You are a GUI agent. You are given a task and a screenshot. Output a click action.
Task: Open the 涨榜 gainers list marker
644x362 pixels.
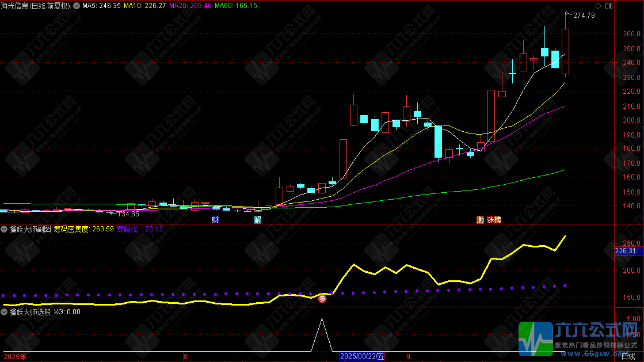point(494,220)
